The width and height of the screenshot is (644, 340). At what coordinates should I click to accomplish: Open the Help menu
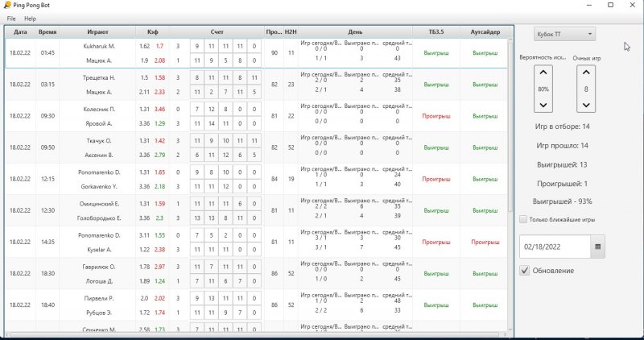tap(30, 18)
